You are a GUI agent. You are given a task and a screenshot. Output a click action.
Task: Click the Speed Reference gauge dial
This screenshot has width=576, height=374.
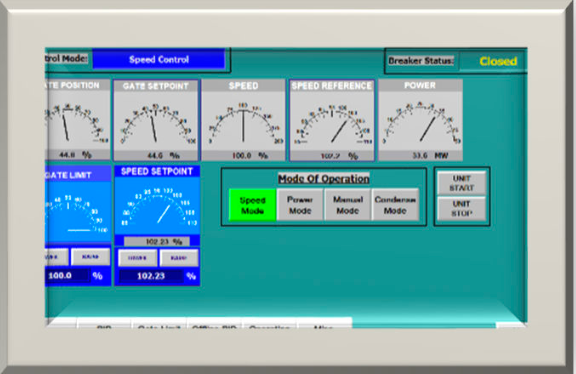(x=332, y=121)
